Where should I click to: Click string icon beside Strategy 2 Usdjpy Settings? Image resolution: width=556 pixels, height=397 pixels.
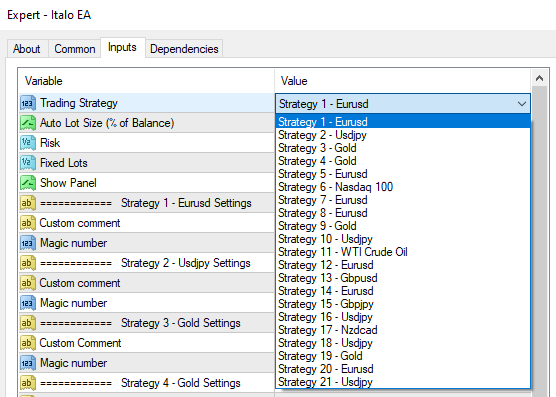click(28, 263)
